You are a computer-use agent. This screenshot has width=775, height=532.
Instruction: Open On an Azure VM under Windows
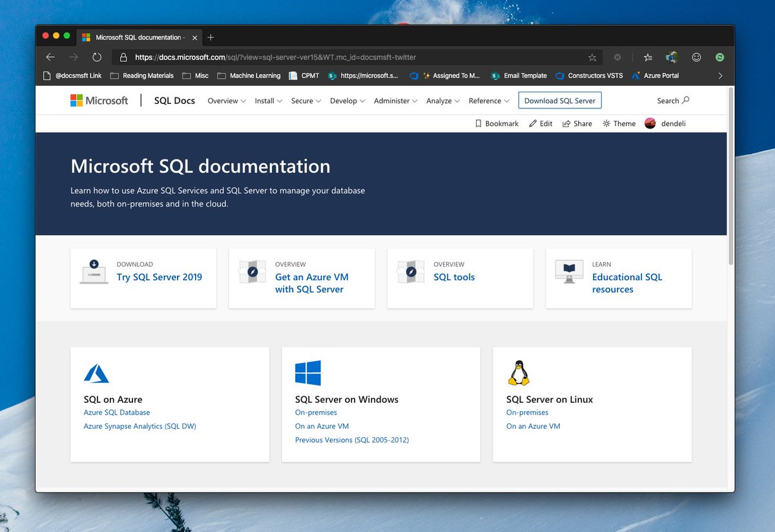coord(322,426)
